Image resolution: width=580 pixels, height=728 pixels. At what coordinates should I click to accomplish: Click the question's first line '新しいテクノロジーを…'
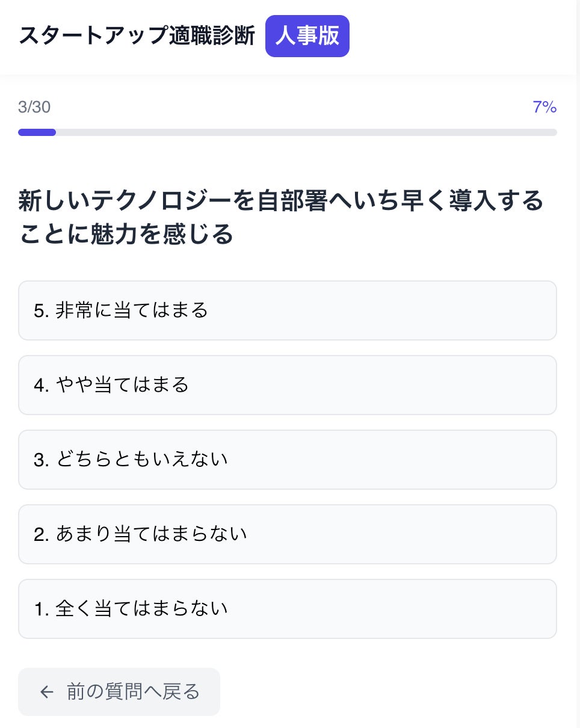pyautogui.click(x=281, y=202)
